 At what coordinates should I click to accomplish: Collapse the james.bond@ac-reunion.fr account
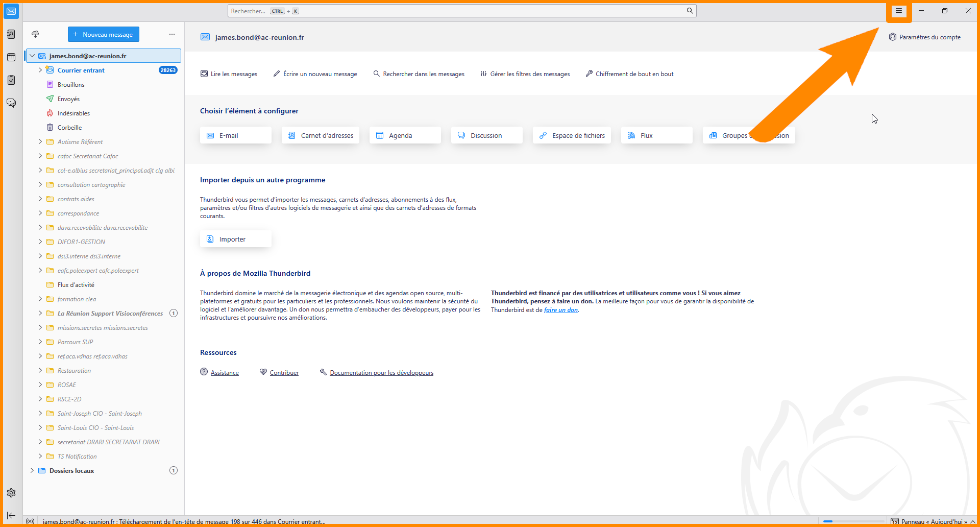pyautogui.click(x=32, y=56)
